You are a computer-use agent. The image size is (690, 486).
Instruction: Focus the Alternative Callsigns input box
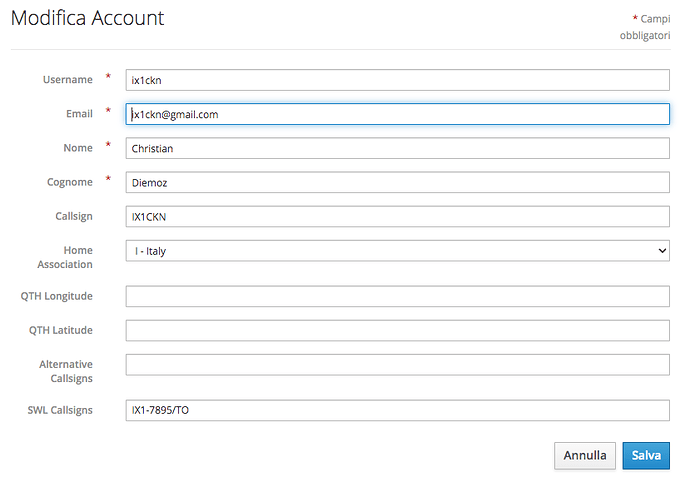pyautogui.click(x=397, y=364)
